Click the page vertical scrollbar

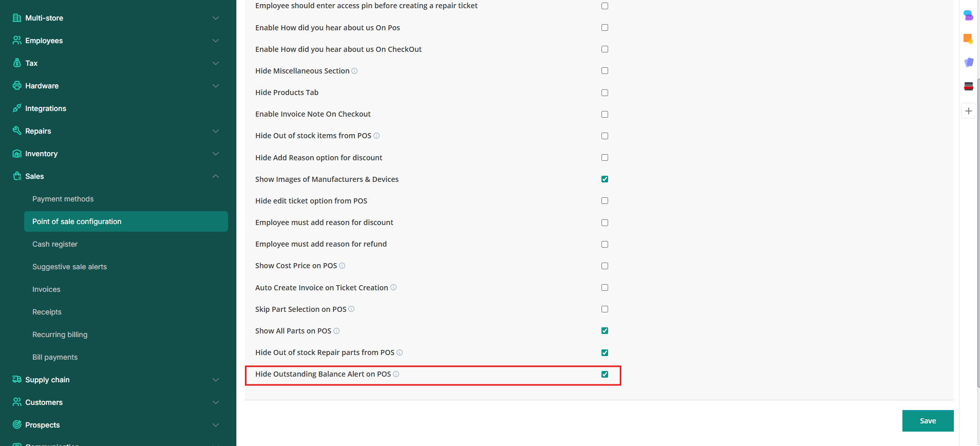click(978, 231)
